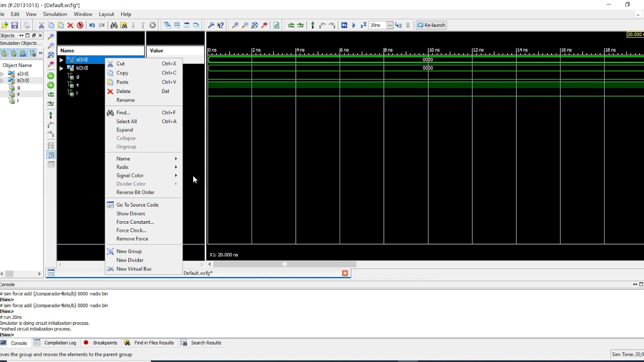Click the Add Marker icon in the vertical toolbar

coord(51,115)
